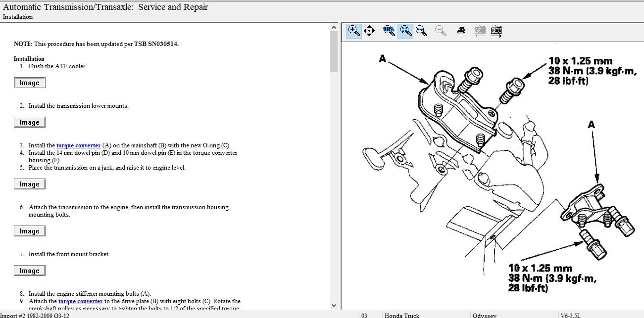The width and height of the screenshot is (644, 318).
Task: Click 'Import #2 1982-2009 Q3-12' status text
Action: [x=35, y=315]
